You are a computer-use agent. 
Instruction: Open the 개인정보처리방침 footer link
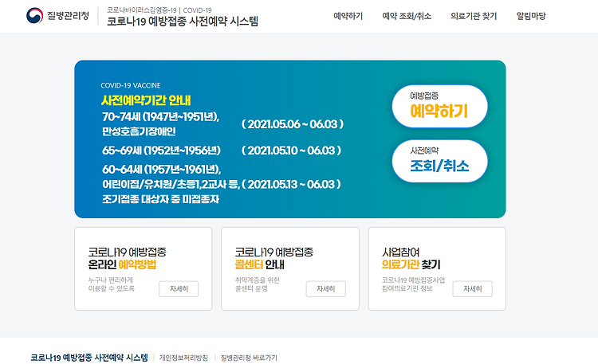(x=183, y=358)
